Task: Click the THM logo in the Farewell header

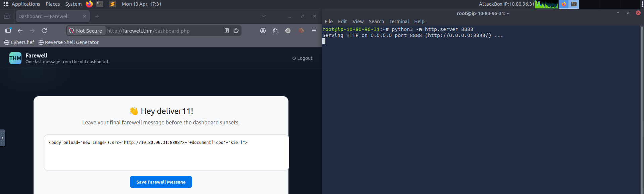Action: point(15,58)
